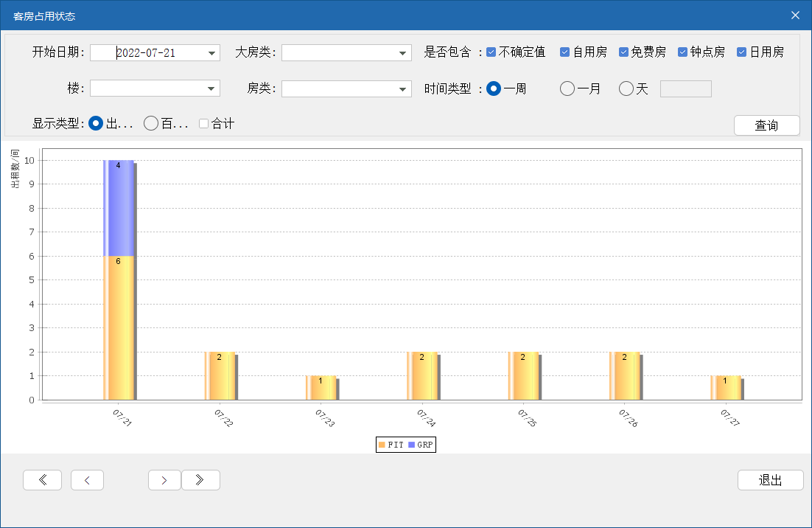Close the 客房占用状态 window
The width and height of the screenshot is (812, 528).
point(796,15)
